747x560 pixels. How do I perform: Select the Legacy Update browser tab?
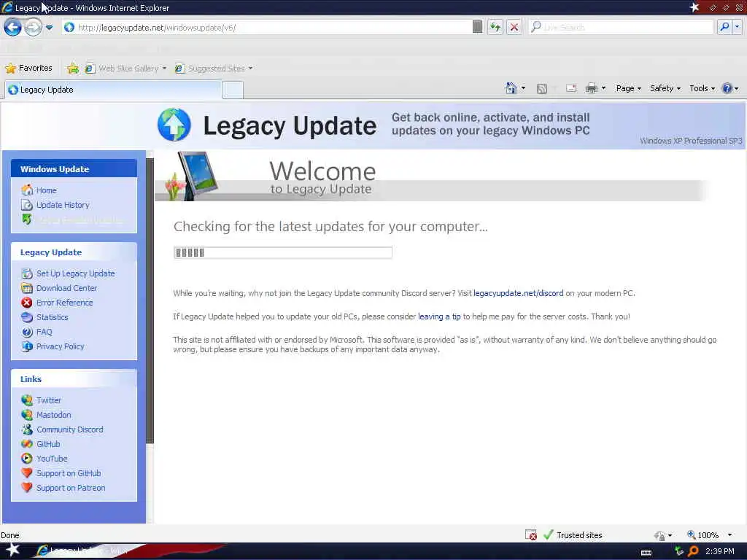click(x=113, y=90)
